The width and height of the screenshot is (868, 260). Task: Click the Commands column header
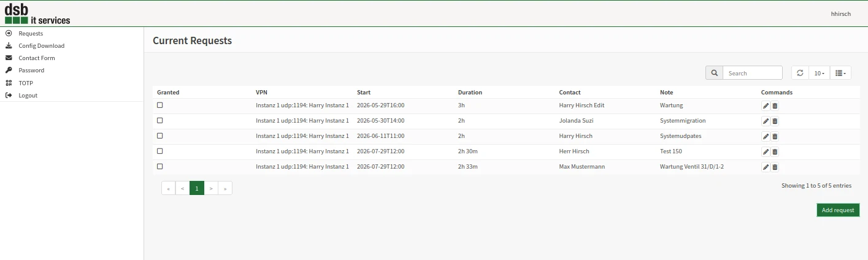coord(777,93)
